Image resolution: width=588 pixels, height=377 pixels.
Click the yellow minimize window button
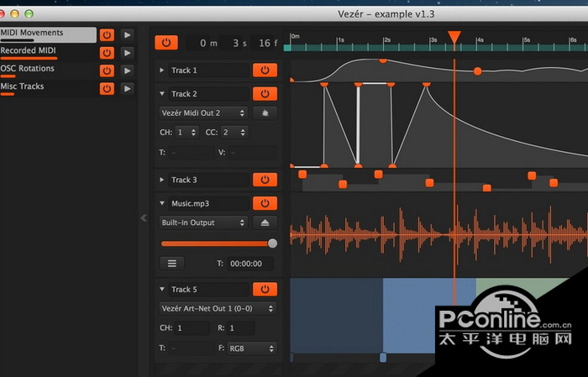15,14
